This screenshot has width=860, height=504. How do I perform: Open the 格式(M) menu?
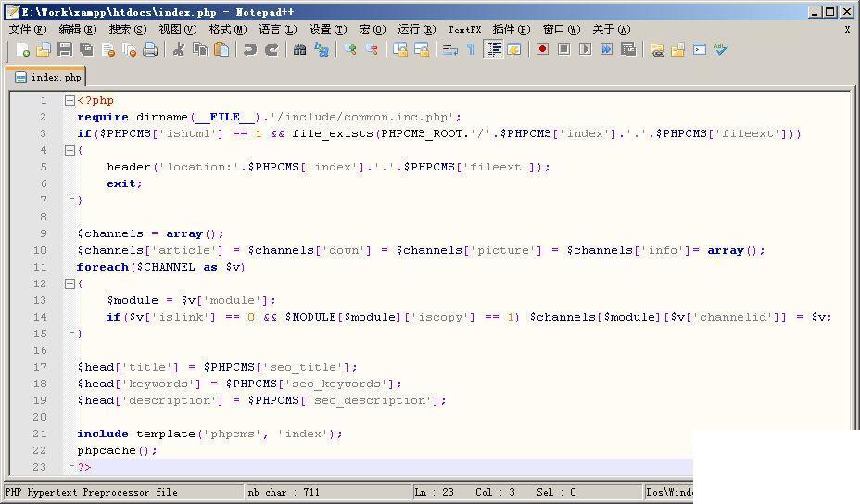tap(228, 30)
